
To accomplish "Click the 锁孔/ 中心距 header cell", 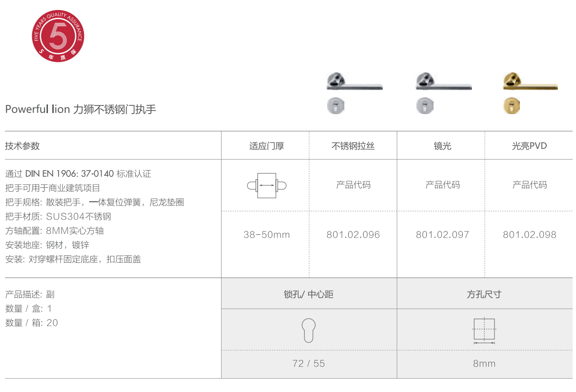I will click(x=308, y=294).
